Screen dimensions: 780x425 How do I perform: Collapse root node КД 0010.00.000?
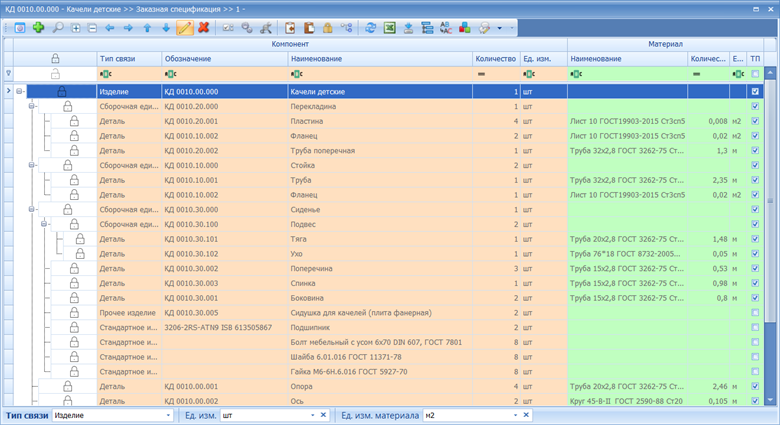point(19,92)
